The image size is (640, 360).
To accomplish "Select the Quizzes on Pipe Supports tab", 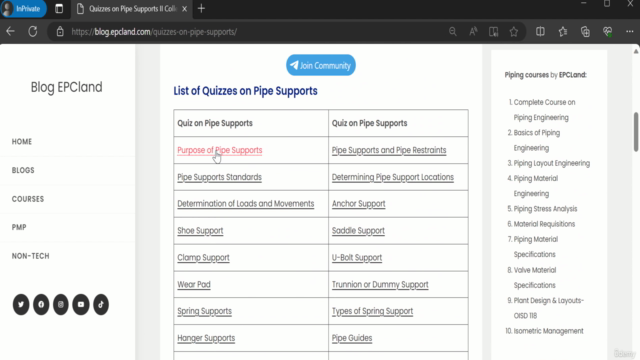I will (131, 9).
